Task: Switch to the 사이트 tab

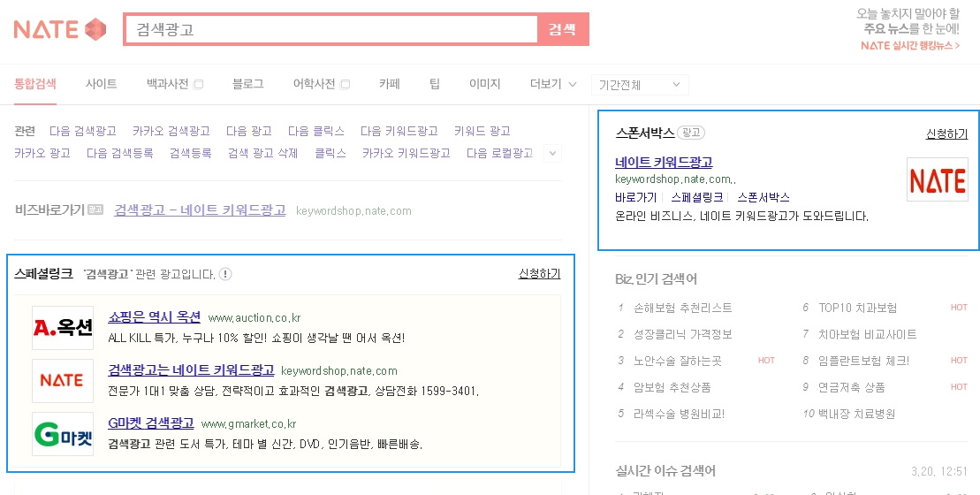Action: tap(102, 84)
